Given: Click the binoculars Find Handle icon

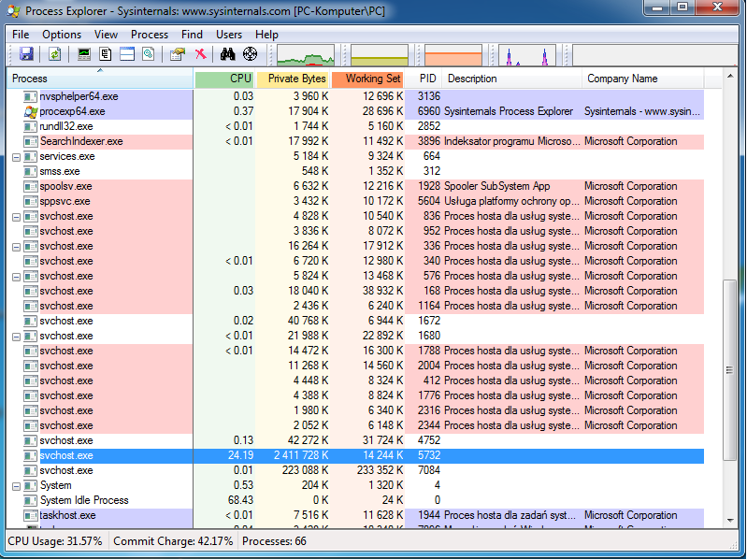Looking at the screenshot, I should pyautogui.click(x=228, y=54).
